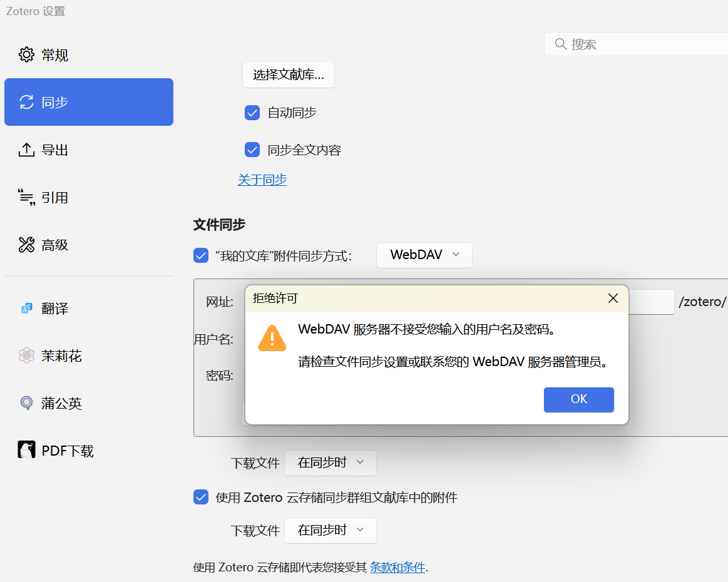
Task: Click the message WebDAV 服务器不接受您输入的用户名及密码
Action: pyautogui.click(x=427, y=329)
